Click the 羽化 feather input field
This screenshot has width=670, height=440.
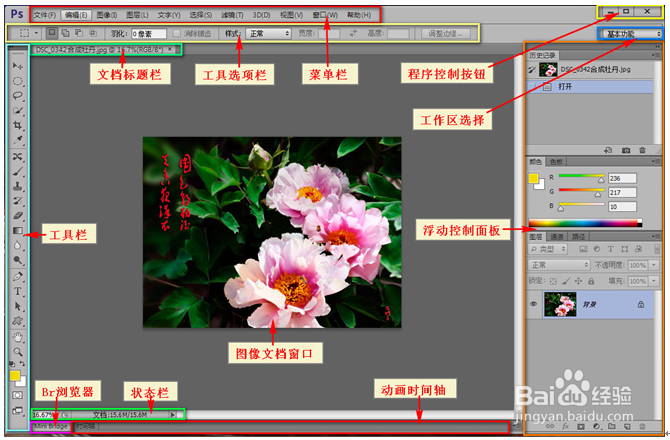tap(149, 33)
